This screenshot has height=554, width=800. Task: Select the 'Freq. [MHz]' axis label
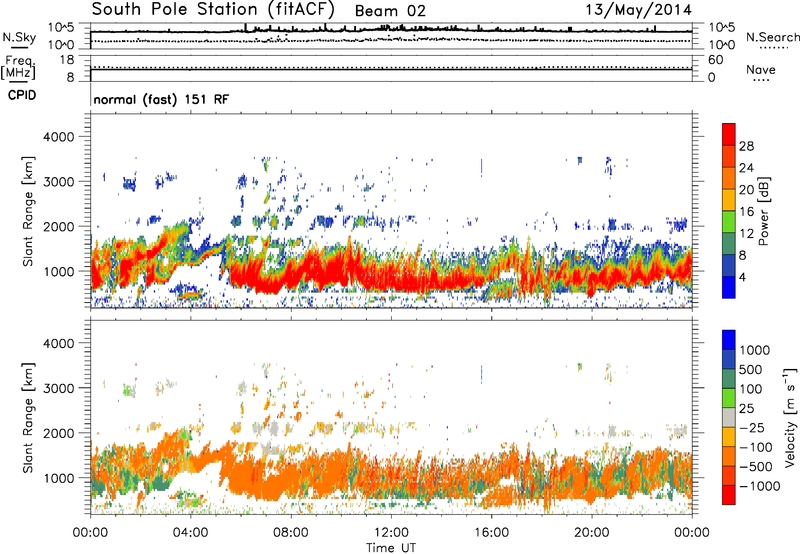[19, 68]
